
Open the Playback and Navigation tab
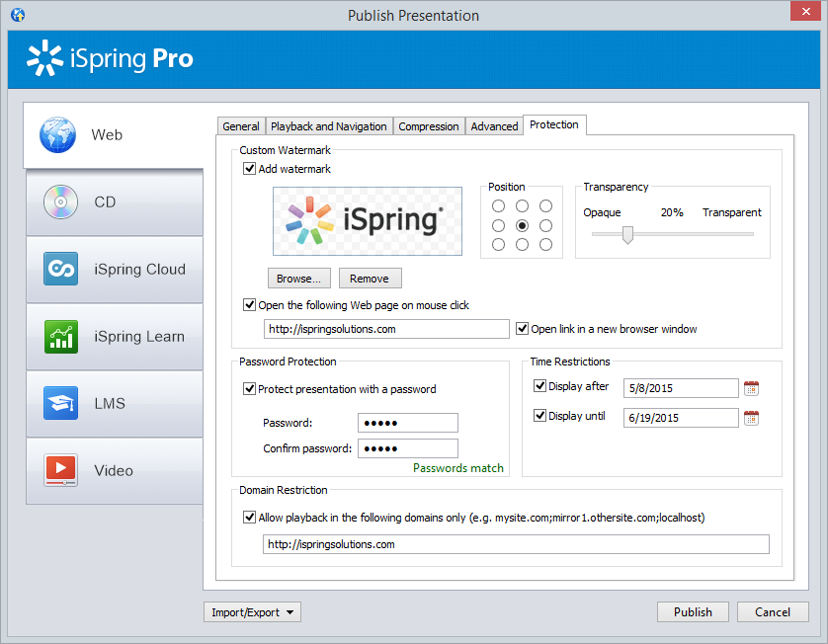coord(328,126)
